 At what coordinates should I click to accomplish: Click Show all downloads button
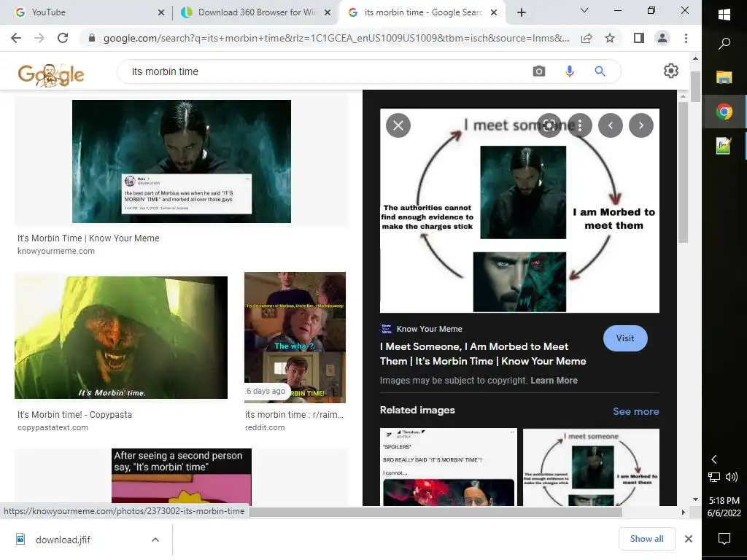click(x=646, y=539)
